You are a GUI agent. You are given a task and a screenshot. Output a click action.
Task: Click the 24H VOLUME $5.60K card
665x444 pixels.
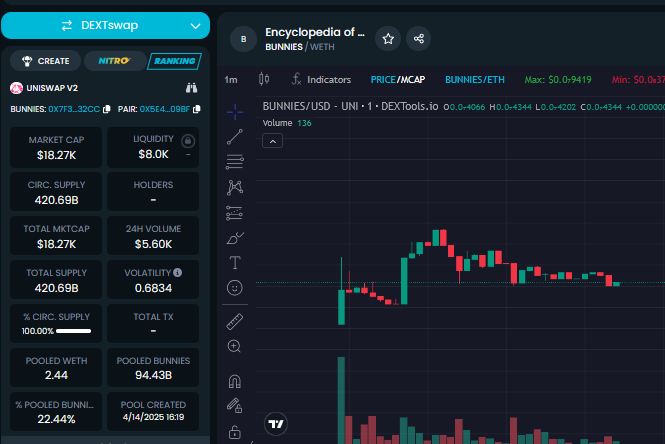tap(153, 236)
